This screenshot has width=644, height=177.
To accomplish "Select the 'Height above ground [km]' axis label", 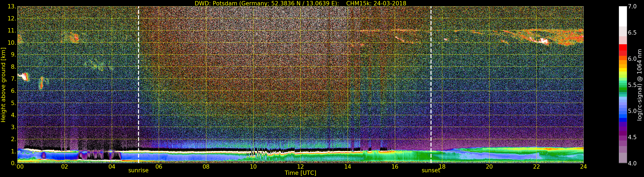I will click(x=3, y=85).
